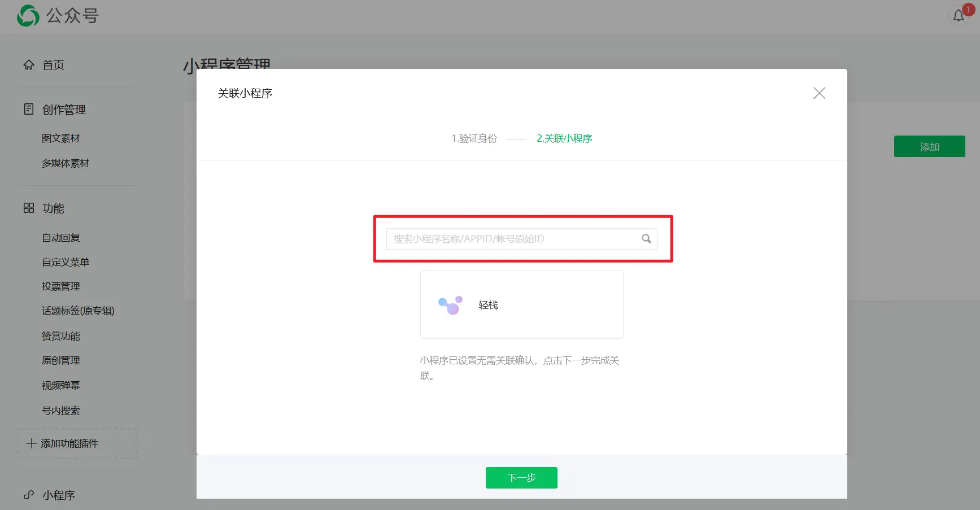Click the 功能 grid icon
The width and height of the screenshot is (980, 510).
click(29, 208)
